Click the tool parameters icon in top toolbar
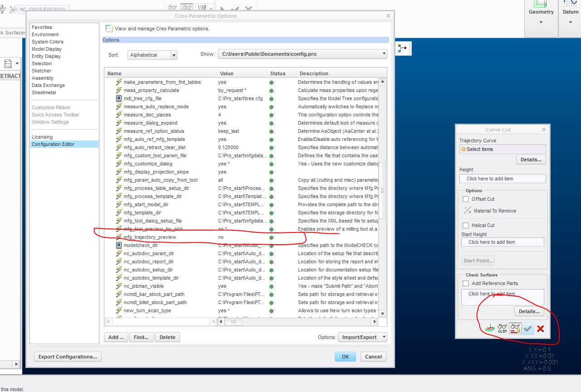Viewport: 581px width, 392px height. [x=201, y=7]
